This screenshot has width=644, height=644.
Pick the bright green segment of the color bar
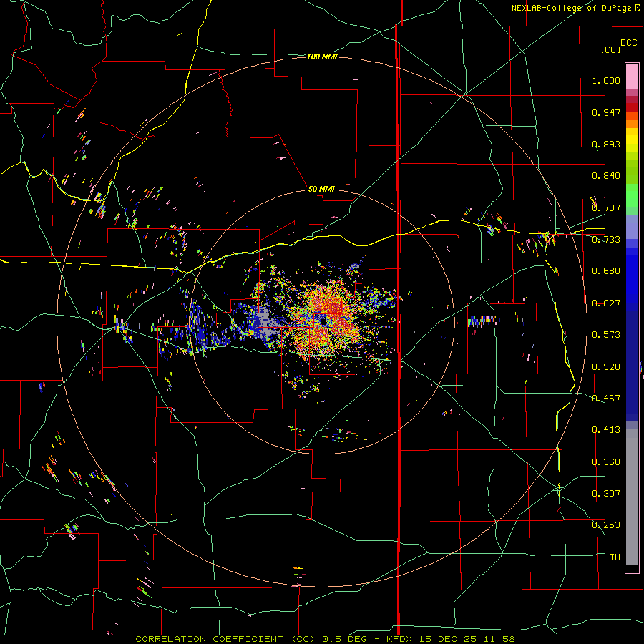click(x=632, y=195)
